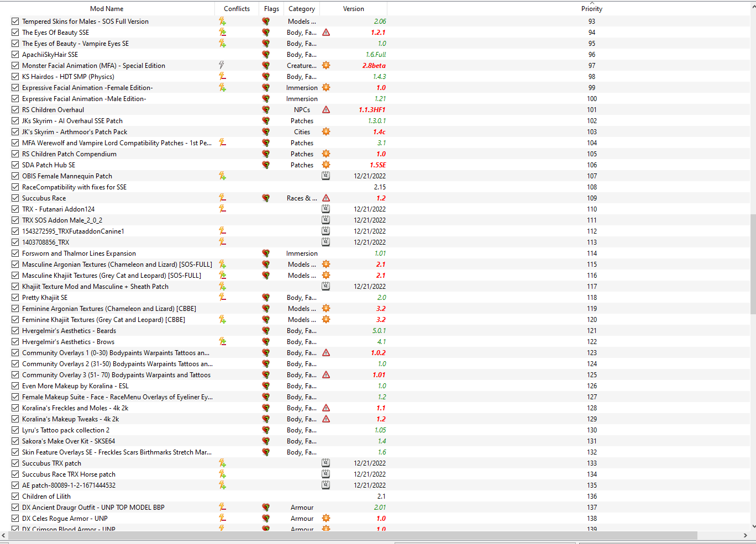Click the calendar icon for Khajiit Texture Mod and Masculine patch
The width and height of the screenshot is (756, 544).
click(326, 286)
